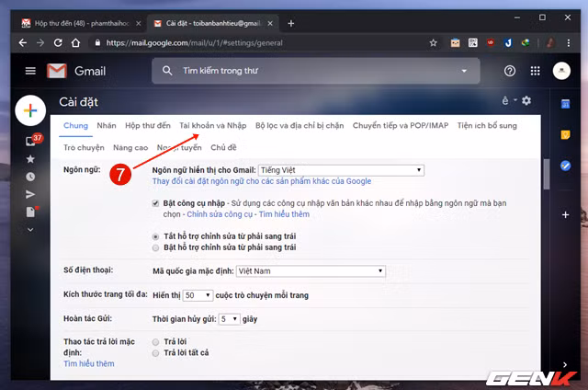Open Sent mail via arrow icon

tap(30, 194)
